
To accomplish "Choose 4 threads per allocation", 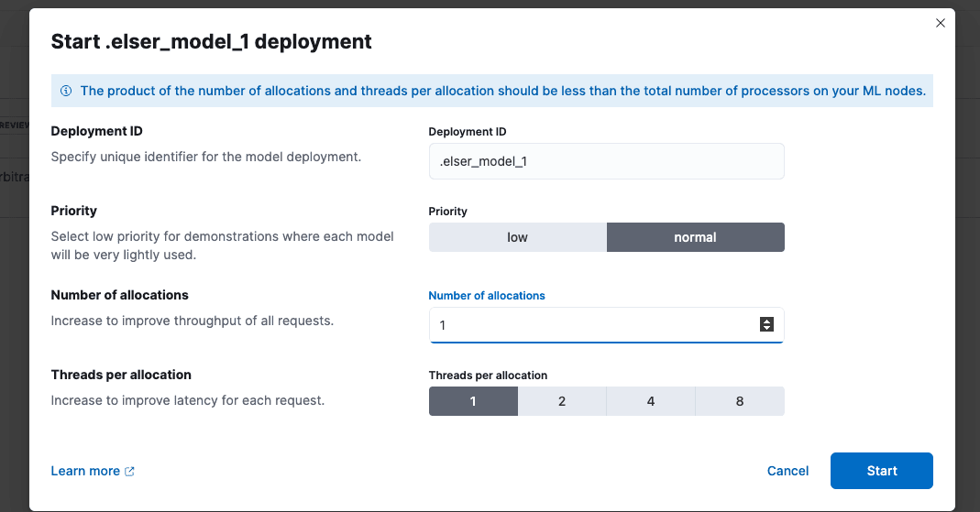I will 651,401.
